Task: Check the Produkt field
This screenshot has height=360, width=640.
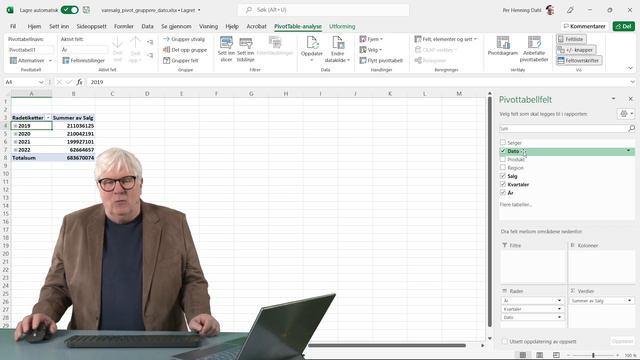Action: [x=503, y=159]
